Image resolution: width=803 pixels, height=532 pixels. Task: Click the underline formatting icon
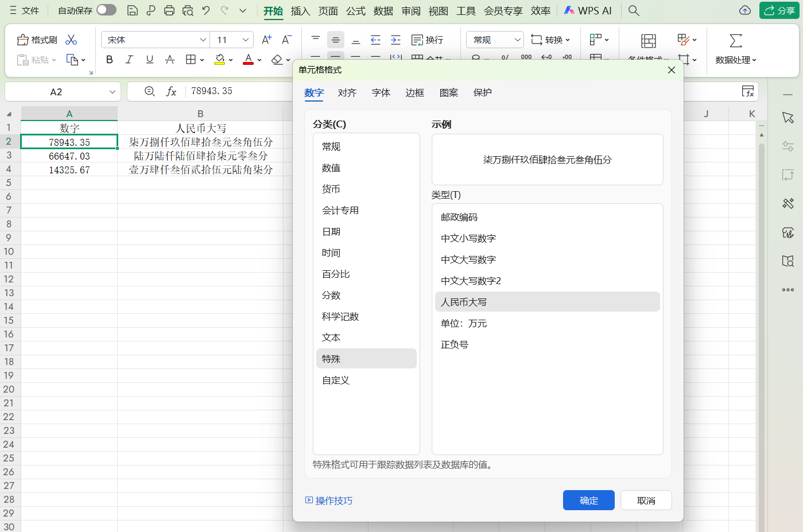149,59
